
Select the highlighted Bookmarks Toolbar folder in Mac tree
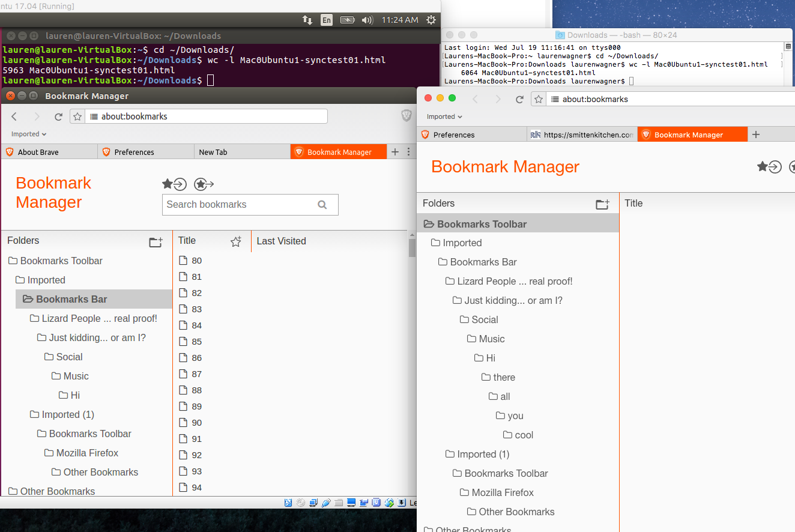[518, 224]
